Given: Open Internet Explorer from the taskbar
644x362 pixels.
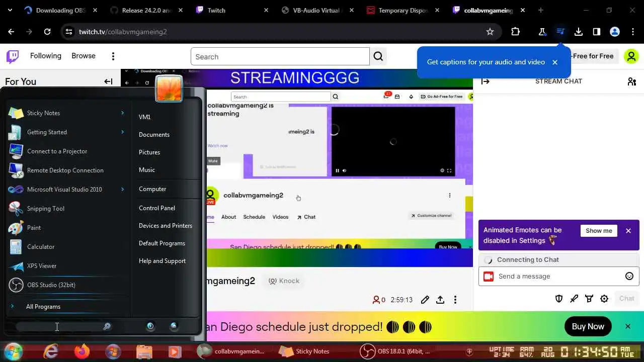Looking at the screenshot, I should [x=51, y=351].
